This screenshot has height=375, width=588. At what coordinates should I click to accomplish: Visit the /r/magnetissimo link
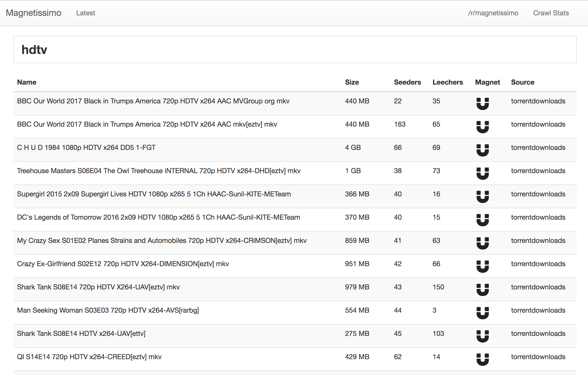click(493, 13)
